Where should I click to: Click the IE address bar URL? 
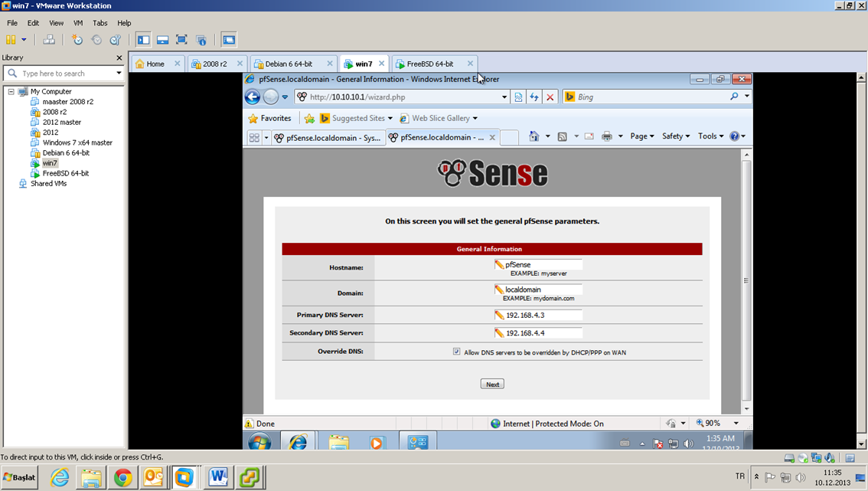click(x=357, y=97)
